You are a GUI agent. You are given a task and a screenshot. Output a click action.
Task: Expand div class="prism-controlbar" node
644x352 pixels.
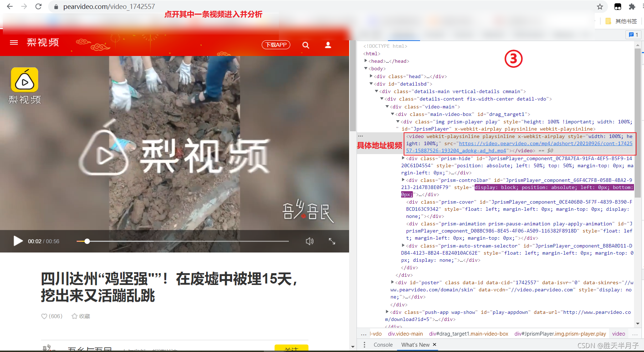click(403, 180)
